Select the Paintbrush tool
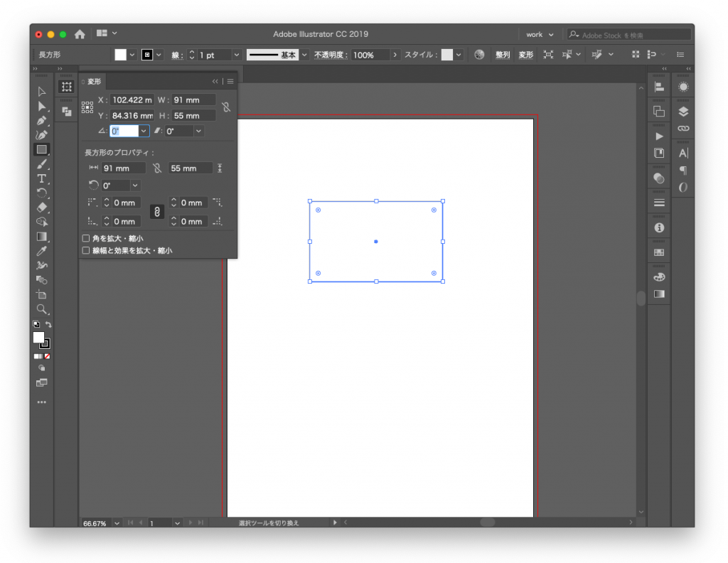Screen dimensions: 728x563 [x=42, y=164]
